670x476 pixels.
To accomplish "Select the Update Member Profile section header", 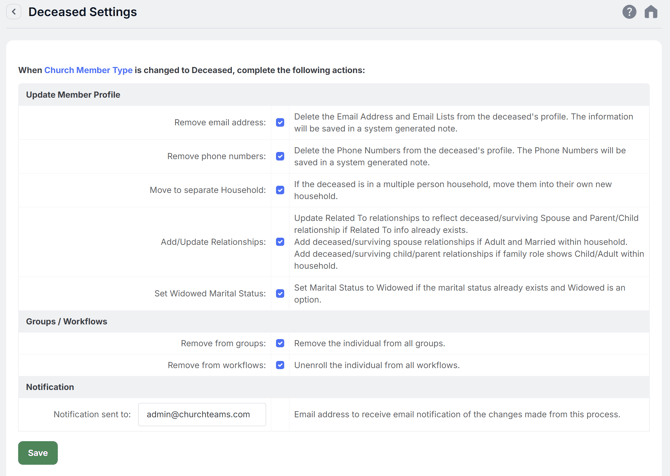I will click(73, 95).
